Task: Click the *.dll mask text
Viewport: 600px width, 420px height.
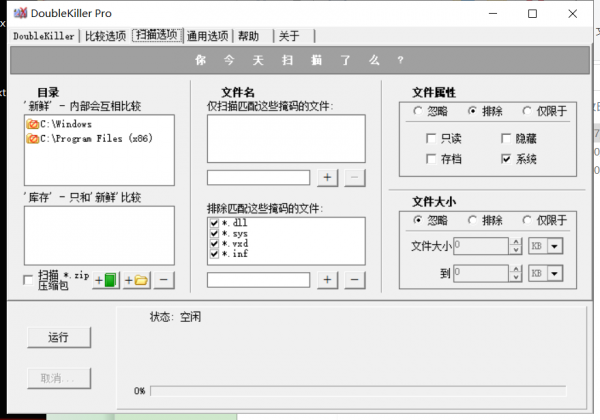Action: (x=235, y=223)
